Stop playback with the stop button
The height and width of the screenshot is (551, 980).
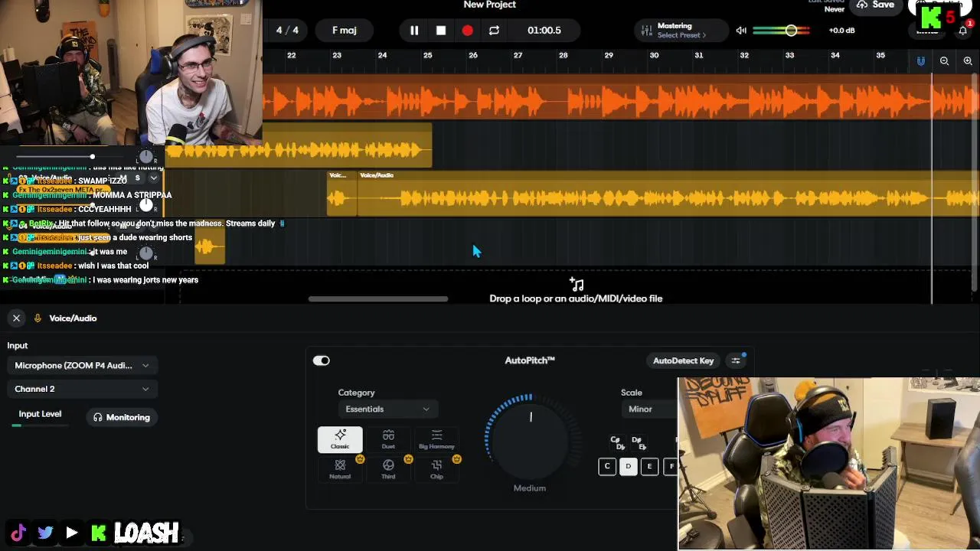441,31
